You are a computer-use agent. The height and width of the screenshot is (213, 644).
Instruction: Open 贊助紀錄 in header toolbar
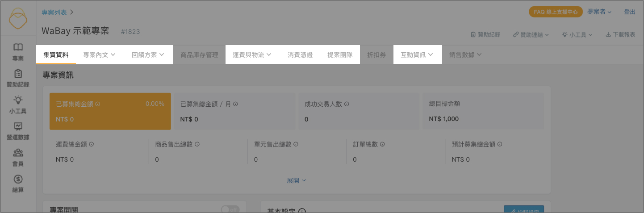click(x=485, y=34)
